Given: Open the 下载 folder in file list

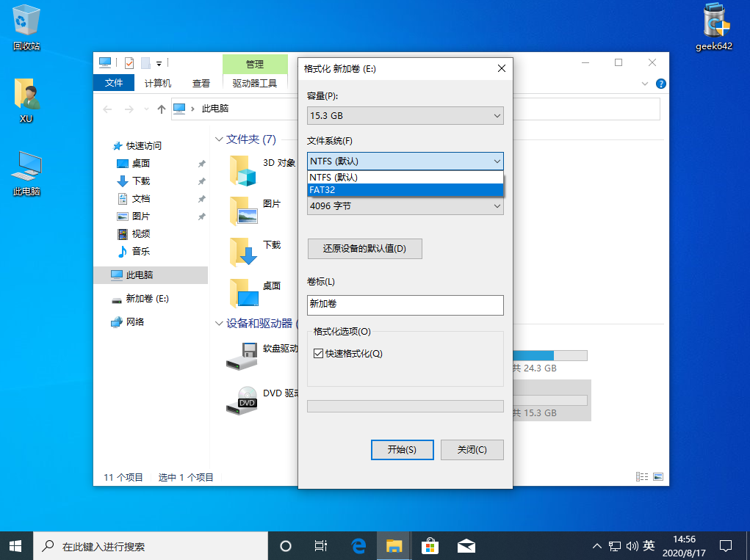Looking at the screenshot, I should [x=254, y=252].
